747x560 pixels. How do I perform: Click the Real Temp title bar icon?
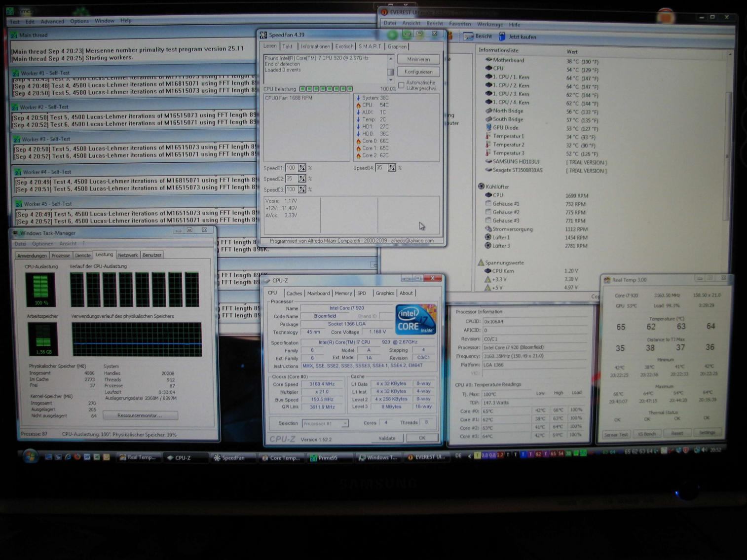(x=607, y=280)
